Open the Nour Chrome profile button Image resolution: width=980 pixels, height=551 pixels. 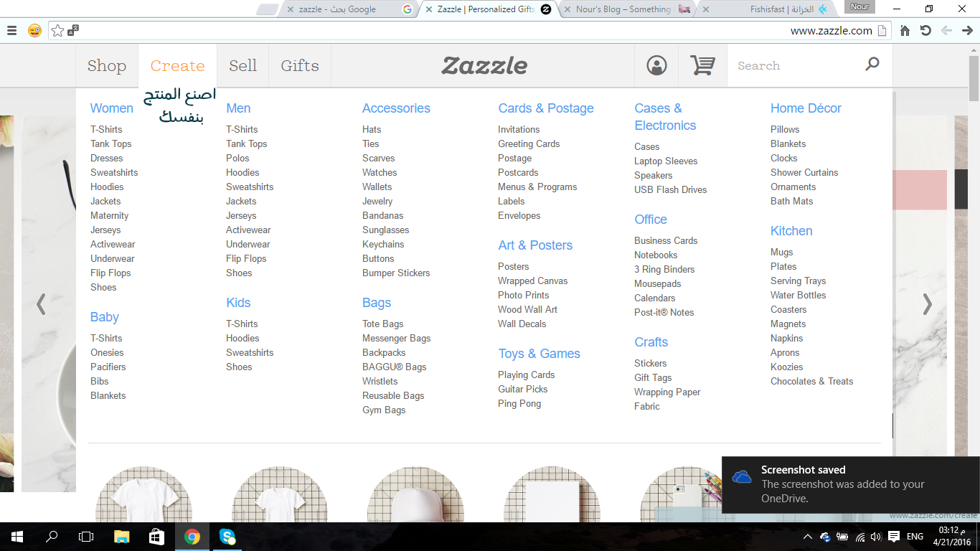(859, 7)
